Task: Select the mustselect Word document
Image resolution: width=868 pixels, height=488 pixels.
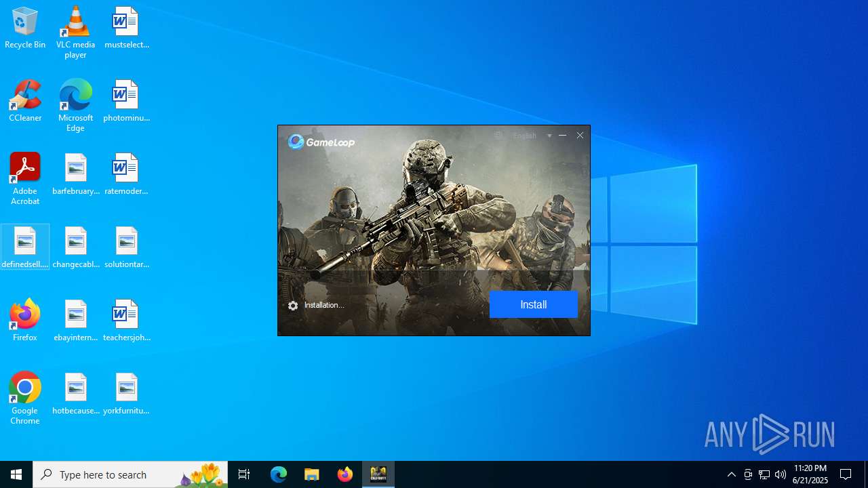Action: coord(126,28)
